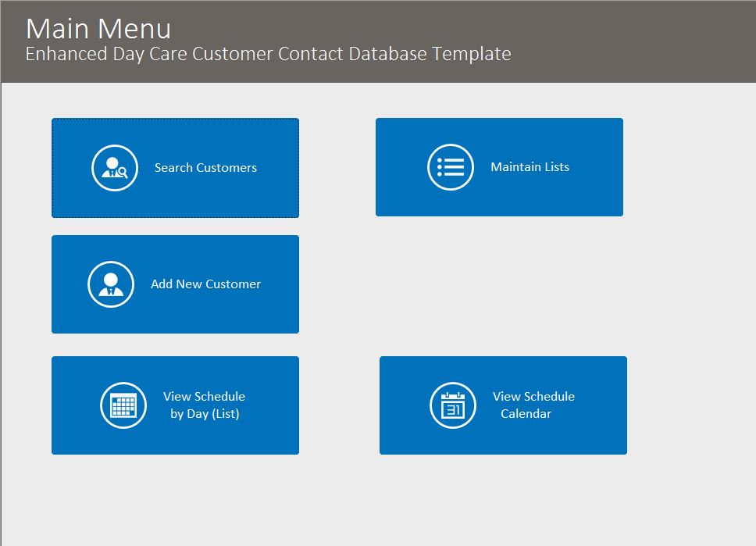Click the Main Menu heading
Image resolution: width=756 pixels, height=546 pixels.
coord(98,28)
